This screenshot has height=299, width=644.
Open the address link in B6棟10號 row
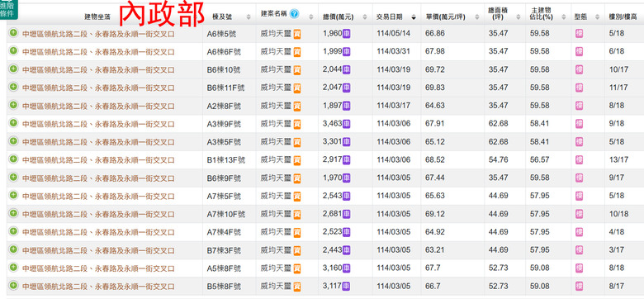[98, 70]
